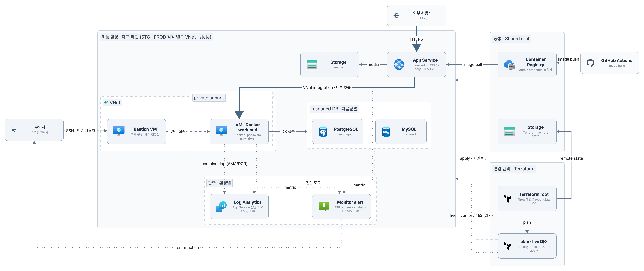Viewport: 644px width, 271px height.
Task: Click the image push edge label
Action: click(x=568, y=59)
